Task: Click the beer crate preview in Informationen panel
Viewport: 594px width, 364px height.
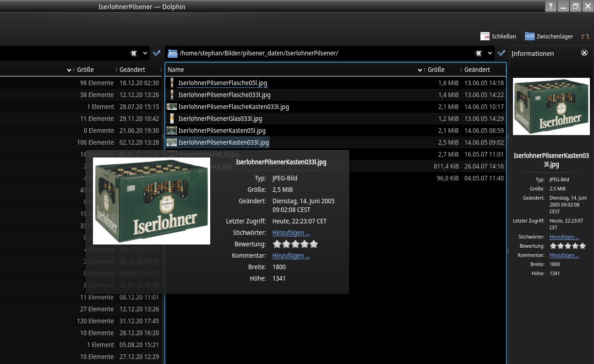Action: (551, 106)
